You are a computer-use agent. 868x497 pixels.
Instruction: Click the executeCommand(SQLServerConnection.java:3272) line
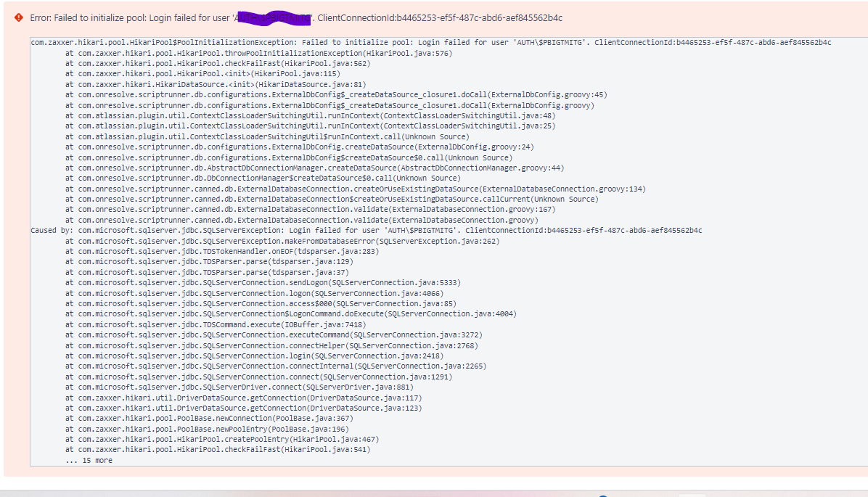274,334
